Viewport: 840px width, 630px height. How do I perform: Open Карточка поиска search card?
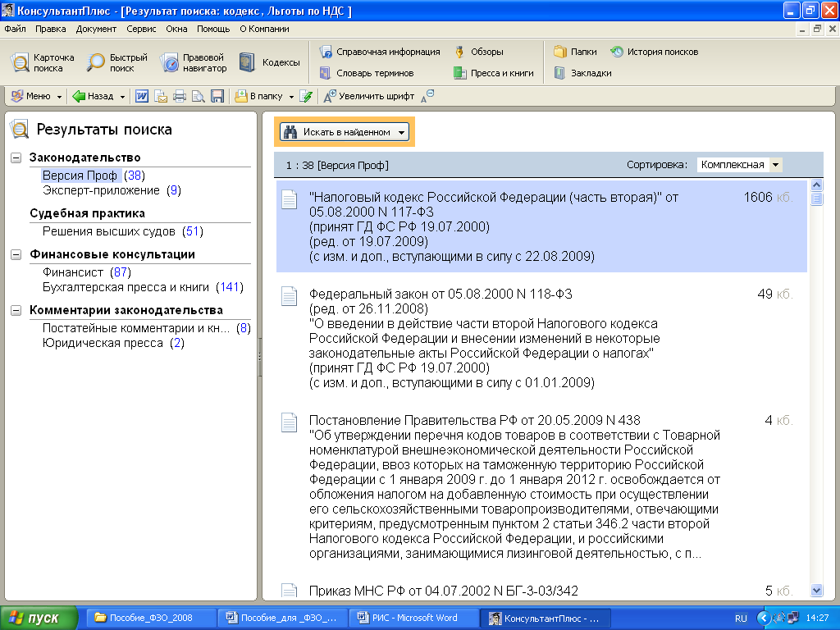click(43, 62)
